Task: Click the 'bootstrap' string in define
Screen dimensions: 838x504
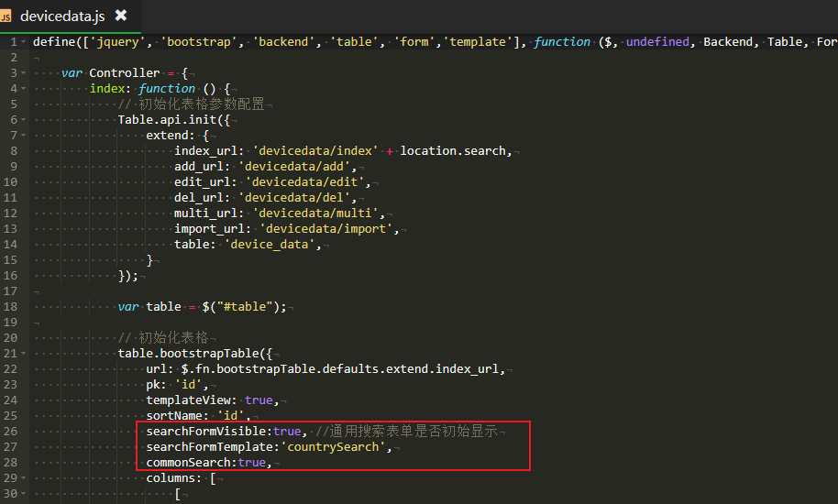Action: pos(199,41)
